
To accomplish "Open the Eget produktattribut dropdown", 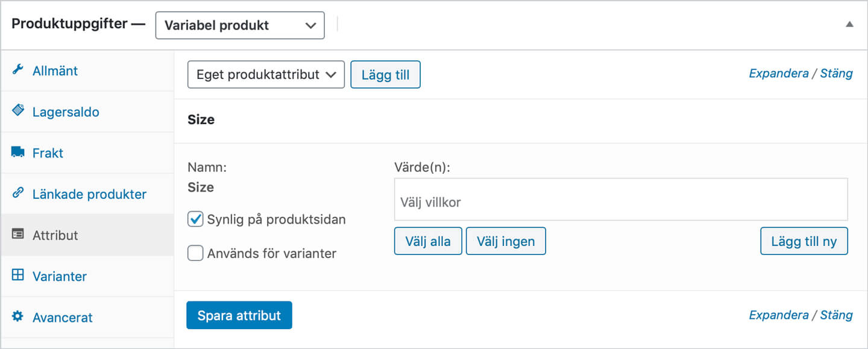I will coord(266,75).
